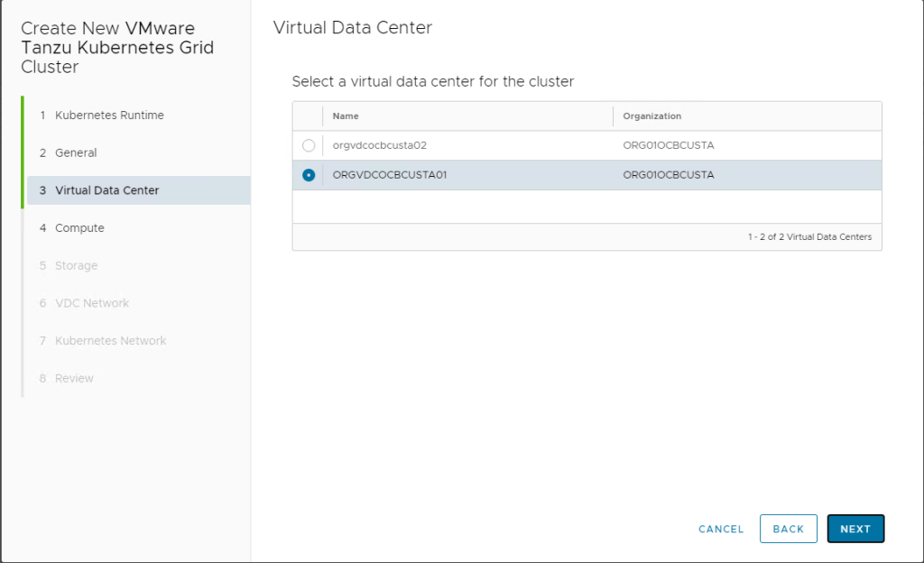The width and height of the screenshot is (924, 563).
Task: Click the orgvdcocbcusta02 name cell
Action: pyautogui.click(x=380, y=145)
